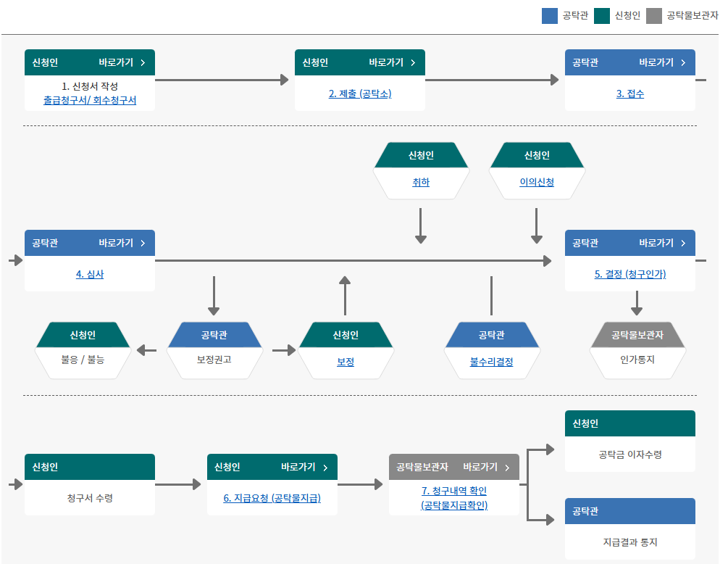
Task: Click the 보정 link under 신청인
Action: tap(346, 362)
